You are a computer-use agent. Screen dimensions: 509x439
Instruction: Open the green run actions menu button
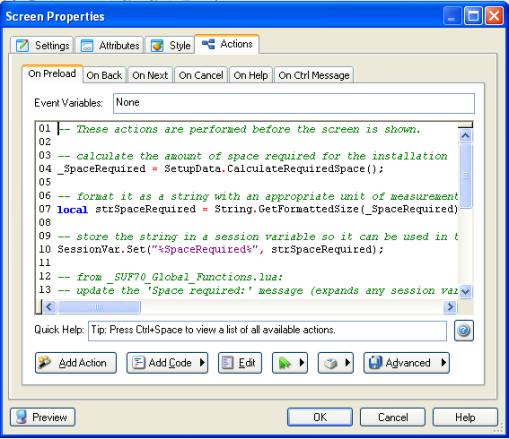click(290, 363)
